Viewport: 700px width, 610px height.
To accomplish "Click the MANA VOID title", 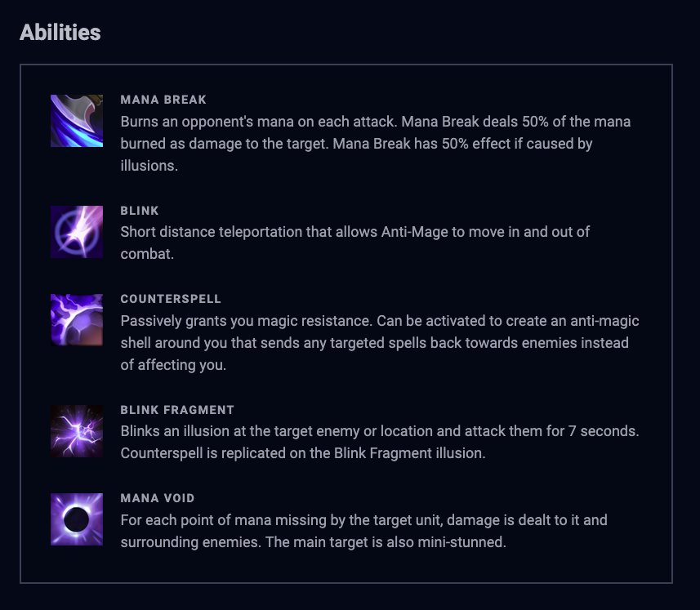I will point(158,498).
